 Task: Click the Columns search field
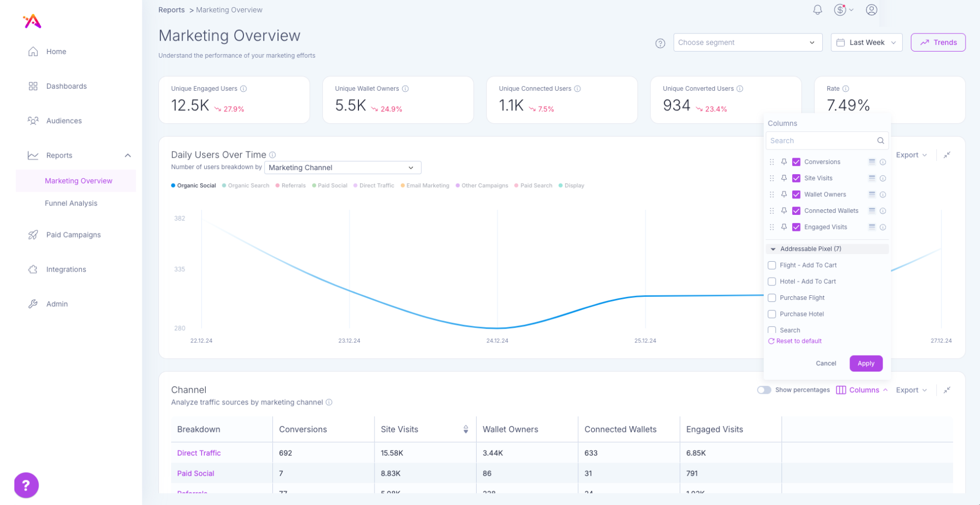click(822, 141)
